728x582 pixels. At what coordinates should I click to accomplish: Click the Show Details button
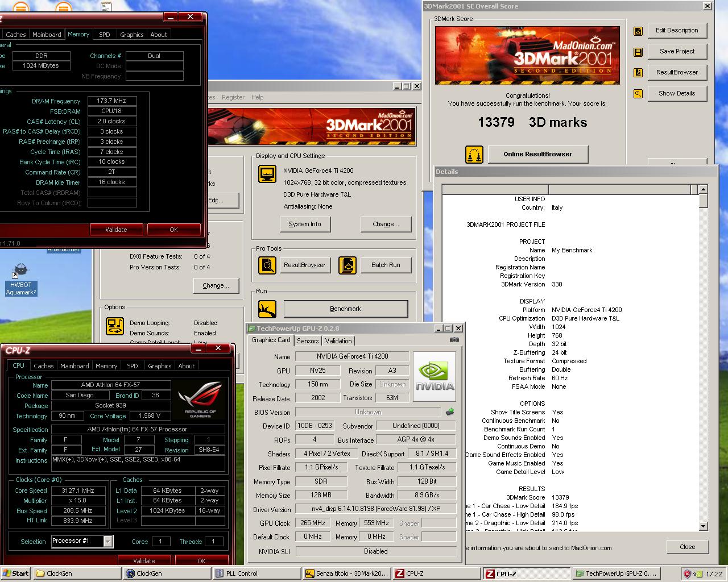click(677, 94)
